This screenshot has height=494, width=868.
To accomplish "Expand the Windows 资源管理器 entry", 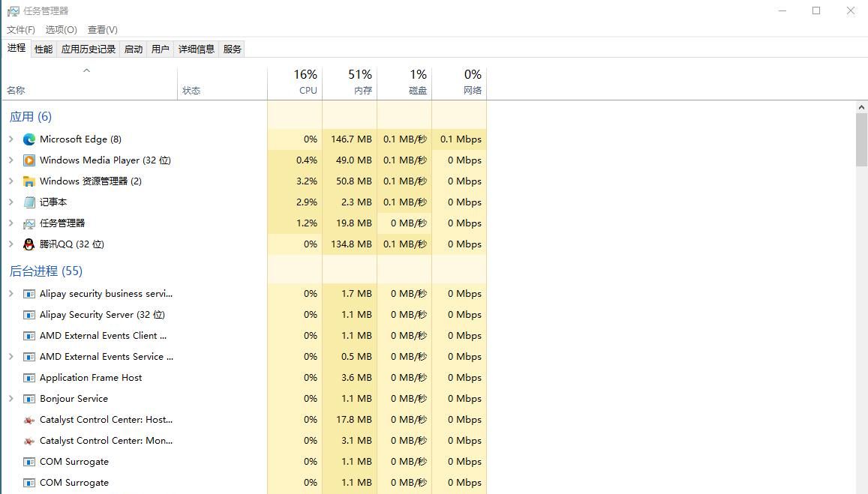I will coord(11,181).
